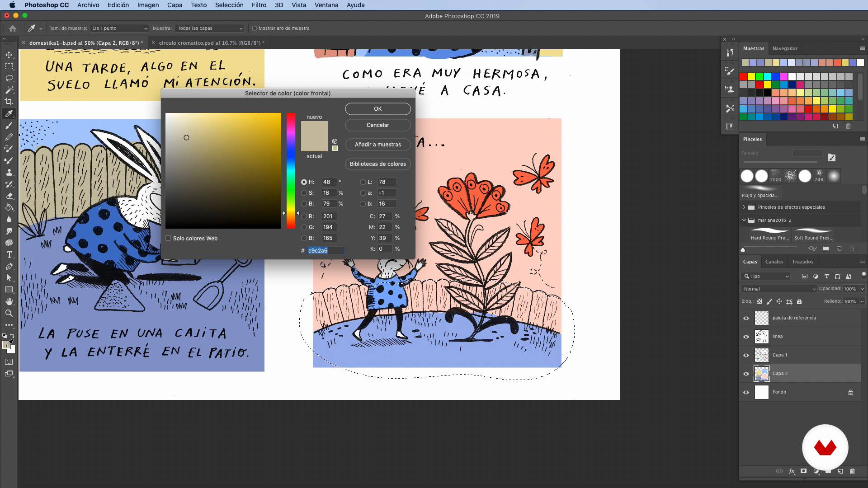868x488 pixels.
Task: Click the Delete layer trash icon
Action: point(852,471)
